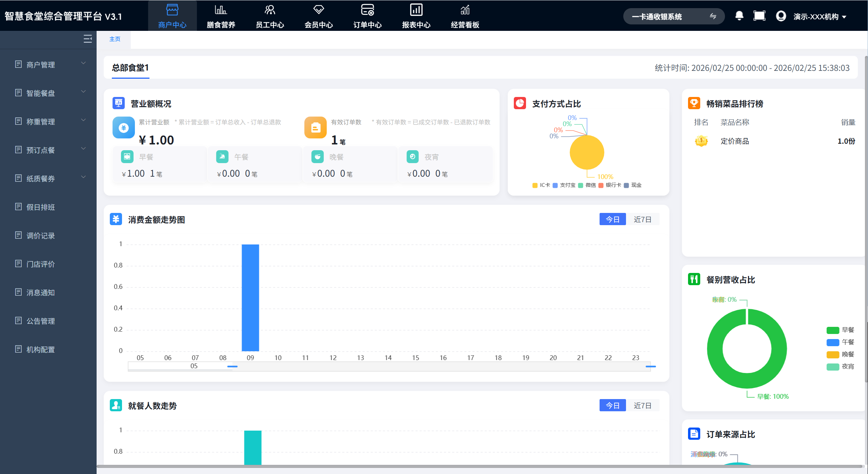Click the notification bell icon

[739, 16]
